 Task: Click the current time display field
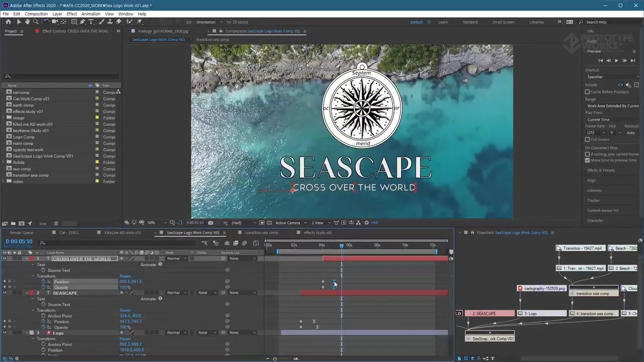19,242
